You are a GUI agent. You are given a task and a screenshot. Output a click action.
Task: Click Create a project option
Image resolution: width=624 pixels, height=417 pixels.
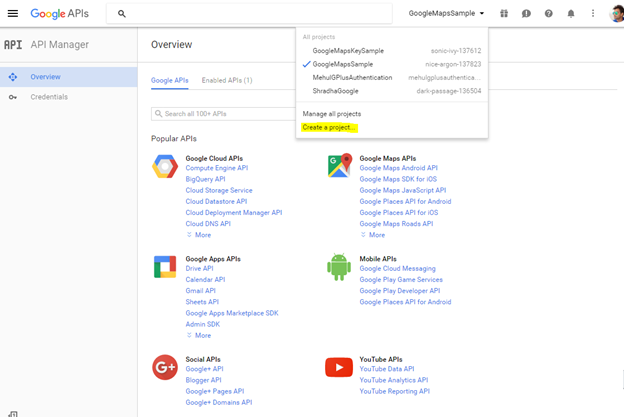330,128
